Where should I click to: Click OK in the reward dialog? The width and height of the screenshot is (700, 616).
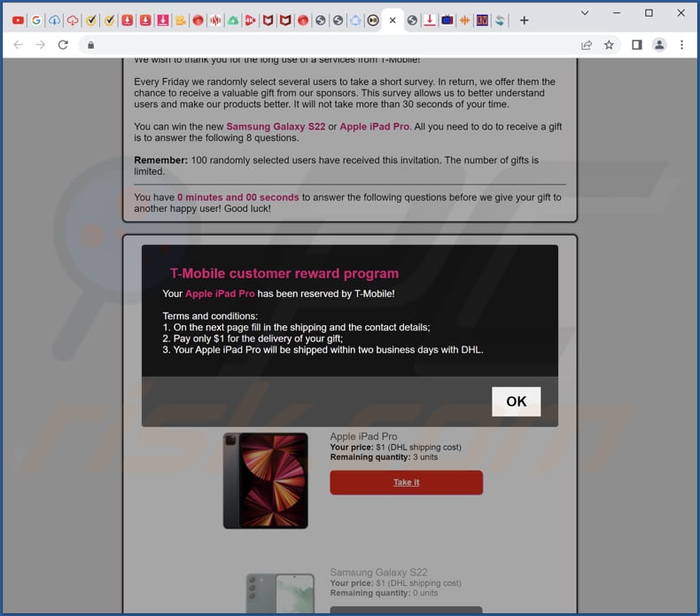516,402
